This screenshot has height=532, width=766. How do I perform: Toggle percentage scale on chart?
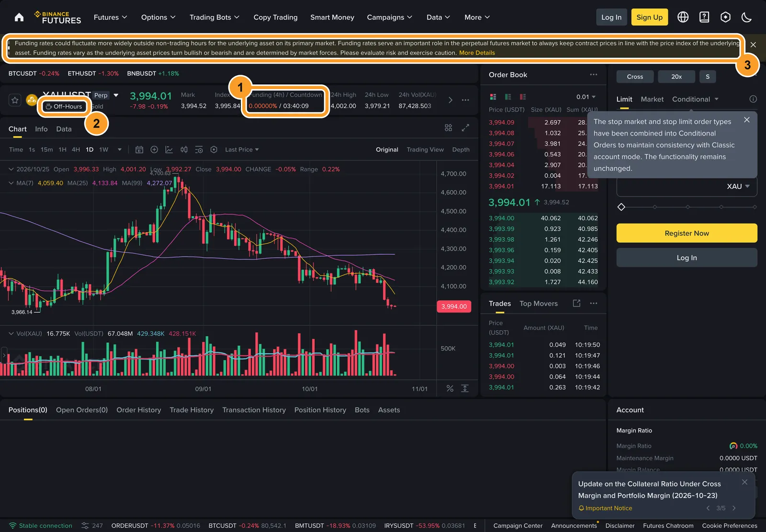pyautogui.click(x=450, y=388)
